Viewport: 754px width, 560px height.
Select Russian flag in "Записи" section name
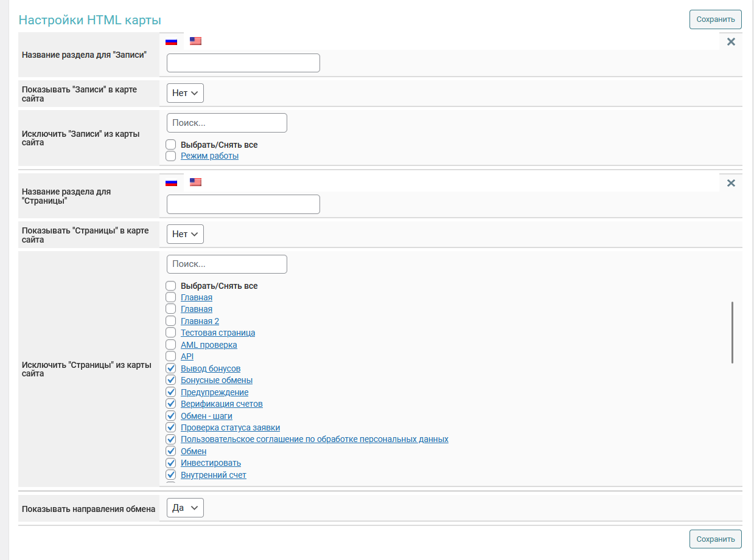[171, 41]
